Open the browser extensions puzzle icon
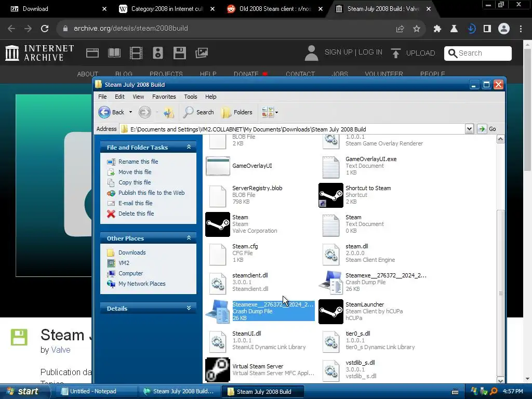This screenshot has width=532, height=399. 437,29
